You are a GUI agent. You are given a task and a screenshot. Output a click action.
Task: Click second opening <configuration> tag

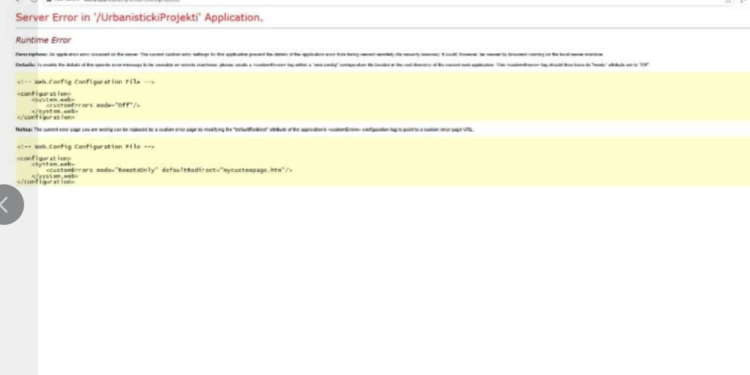pyautogui.click(x=44, y=158)
